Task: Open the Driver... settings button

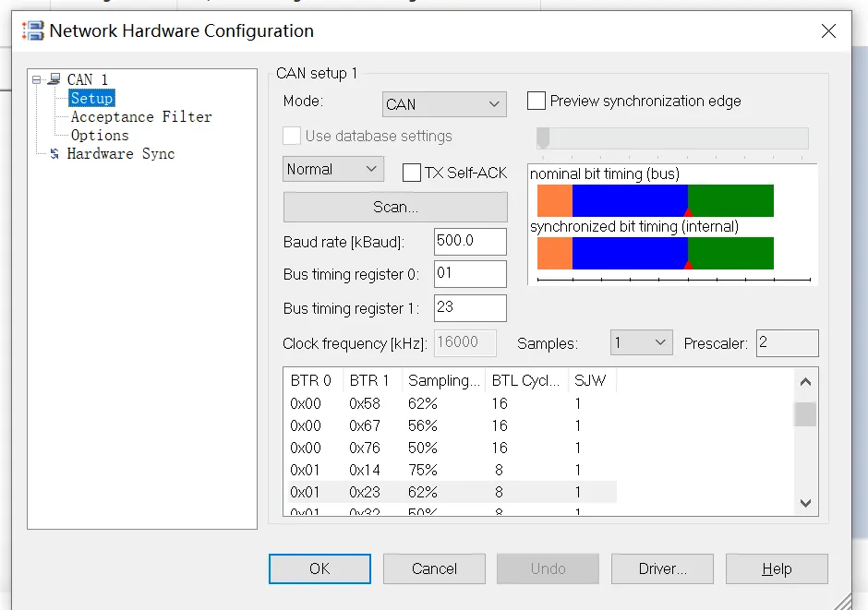Action: 663,568
